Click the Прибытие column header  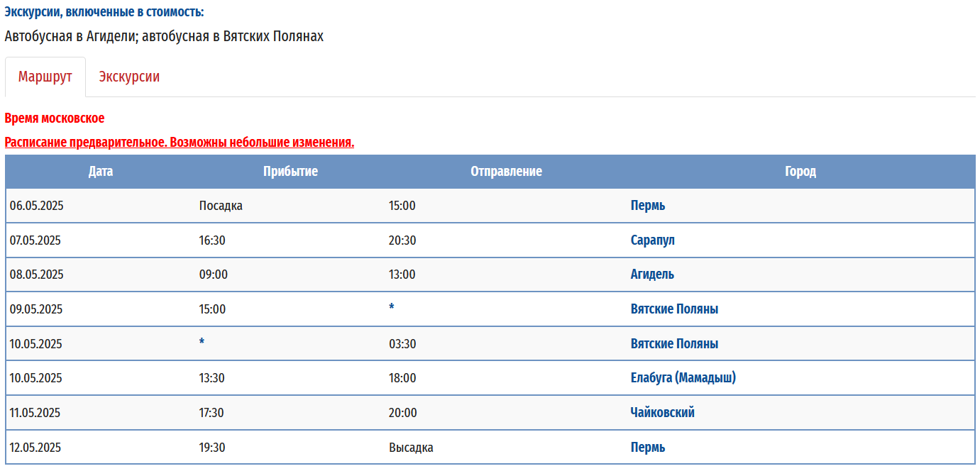coord(290,172)
